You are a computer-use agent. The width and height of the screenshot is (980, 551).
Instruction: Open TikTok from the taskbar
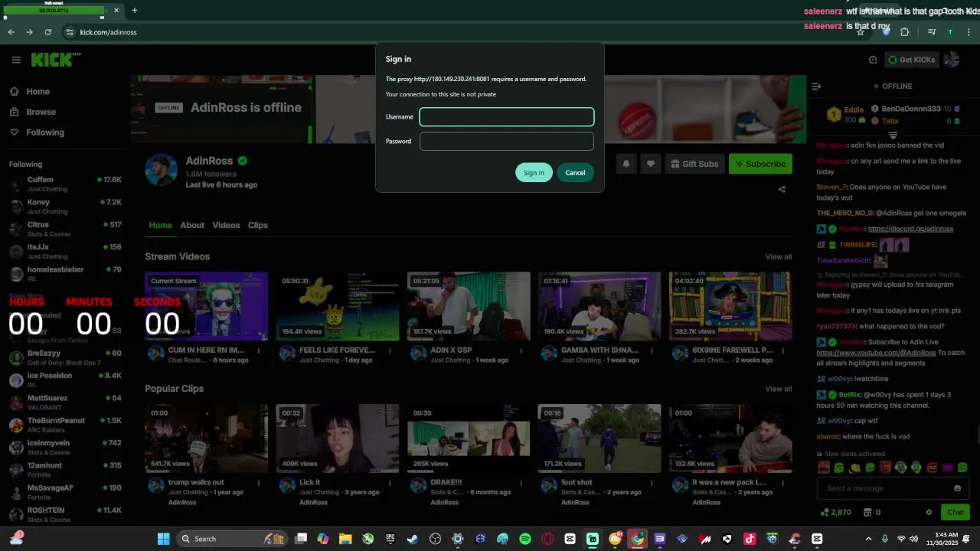(x=750, y=539)
